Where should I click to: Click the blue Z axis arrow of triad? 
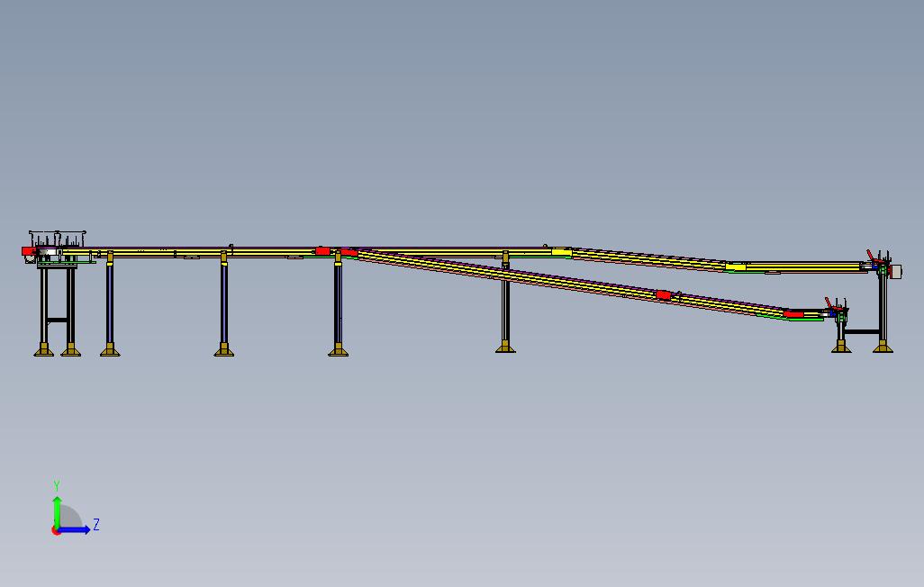click(x=75, y=530)
